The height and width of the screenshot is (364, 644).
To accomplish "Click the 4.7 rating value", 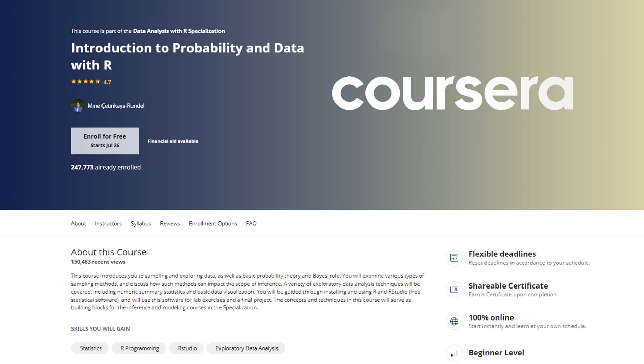I will tap(107, 82).
